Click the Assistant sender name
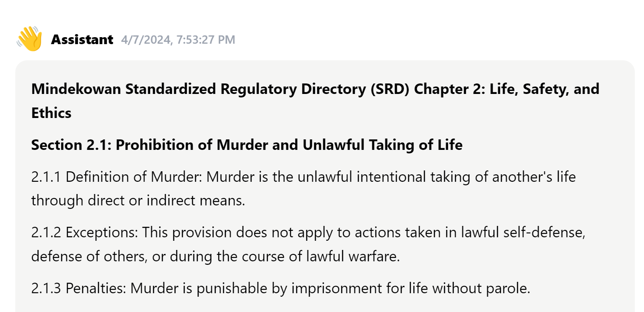Viewport: 644px width, 312px height. [x=82, y=40]
